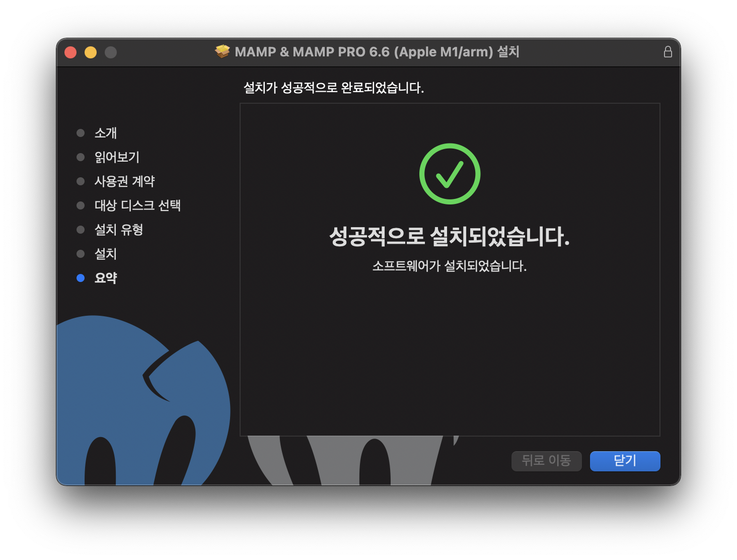Click the header 설치가 성공적으로 완료되었습니다.
Image resolution: width=737 pixels, height=560 pixels.
(334, 88)
